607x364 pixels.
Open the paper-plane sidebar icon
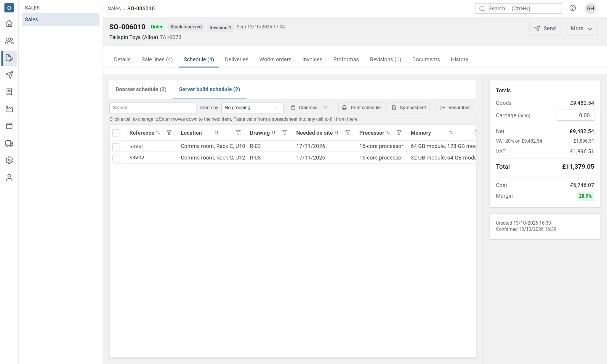pos(9,75)
